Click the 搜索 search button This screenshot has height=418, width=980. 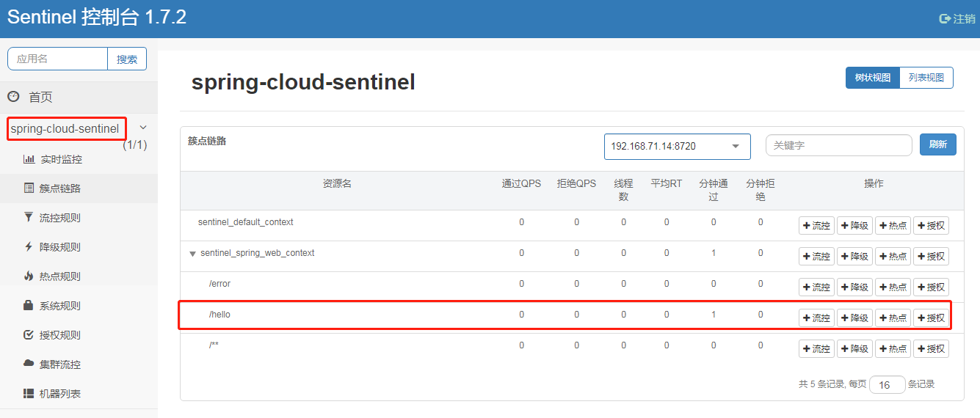pyautogui.click(x=127, y=59)
